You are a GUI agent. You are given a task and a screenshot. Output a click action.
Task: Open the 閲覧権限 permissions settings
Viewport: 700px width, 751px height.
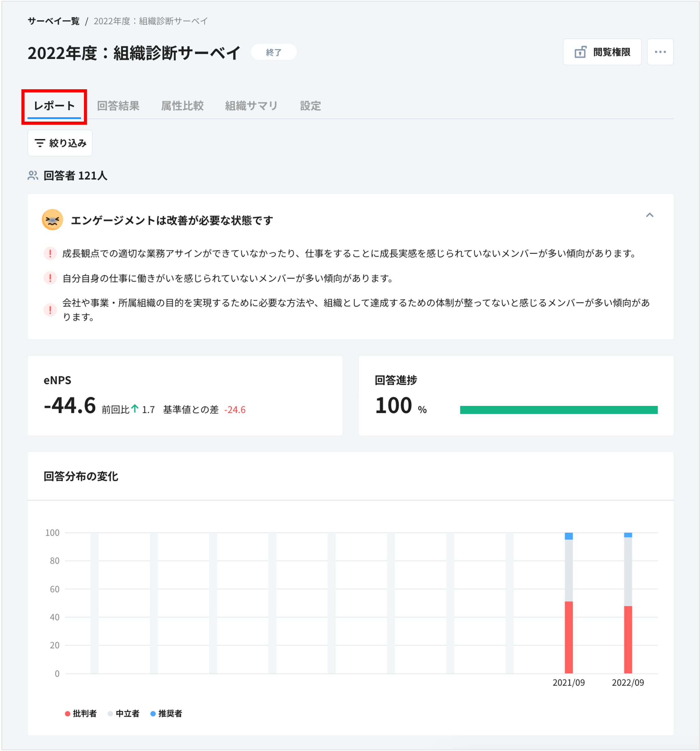point(602,52)
